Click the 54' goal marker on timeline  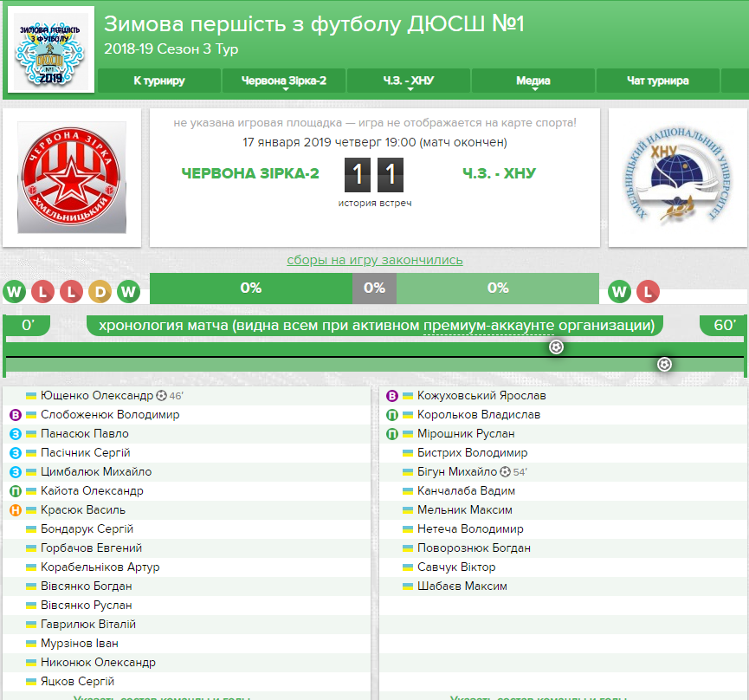pyautogui.click(x=664, y=365)
